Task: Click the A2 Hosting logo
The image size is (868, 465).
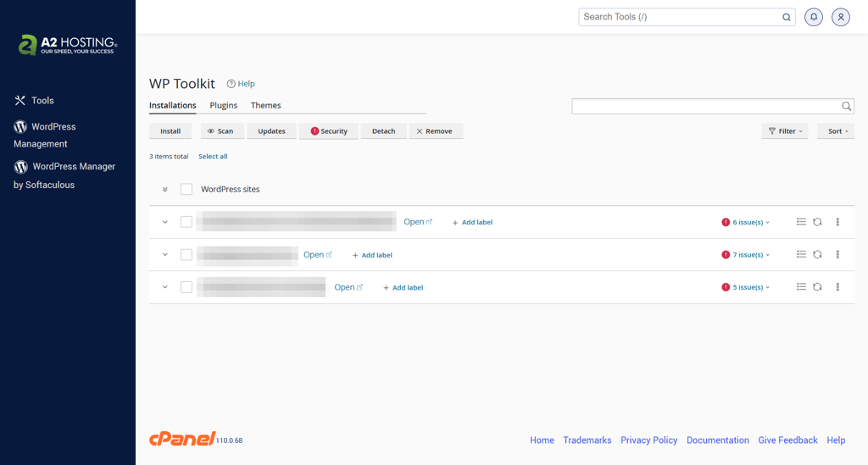Action: (68, 45)
